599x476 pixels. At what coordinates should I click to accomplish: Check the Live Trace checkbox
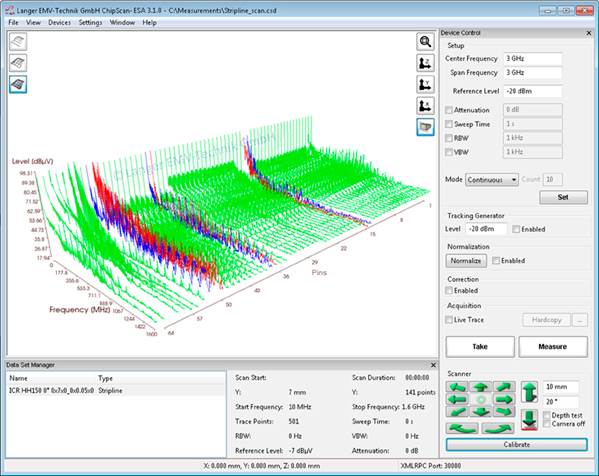coord(449,320)
